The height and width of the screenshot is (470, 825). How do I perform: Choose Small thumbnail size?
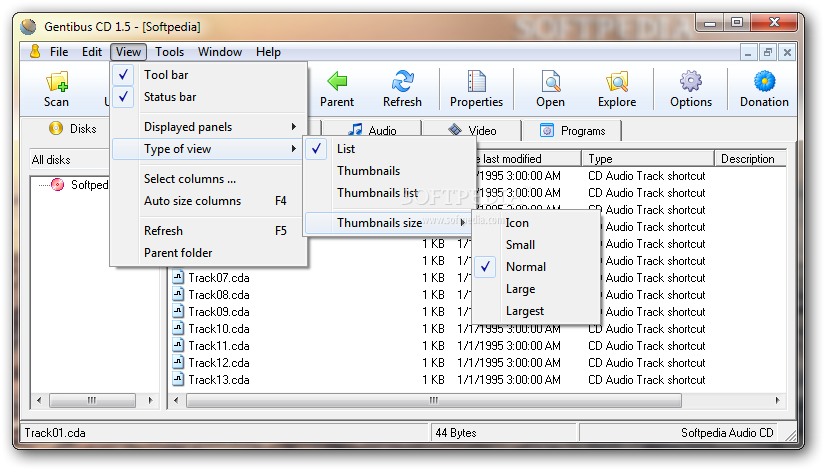(x=536, y=245)
